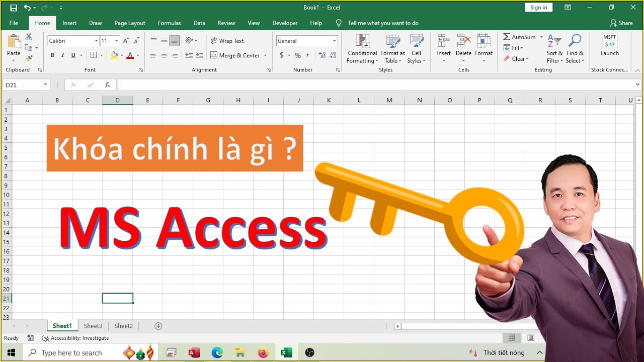Click the Save icon in title bar
Viewport: 644px width, 362px height.
(14, 8)
